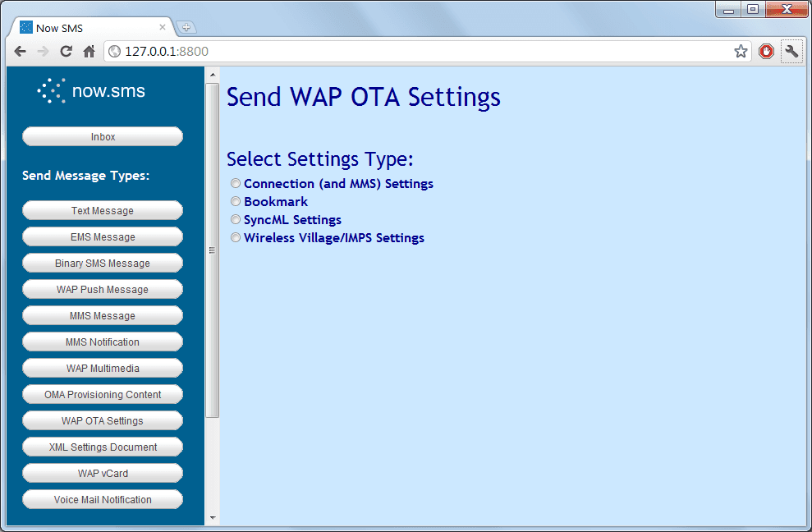Open the wrench settings menu
The height and width of the screenshot is (532, 812).
pyautogui.click(x=791, y=51)
